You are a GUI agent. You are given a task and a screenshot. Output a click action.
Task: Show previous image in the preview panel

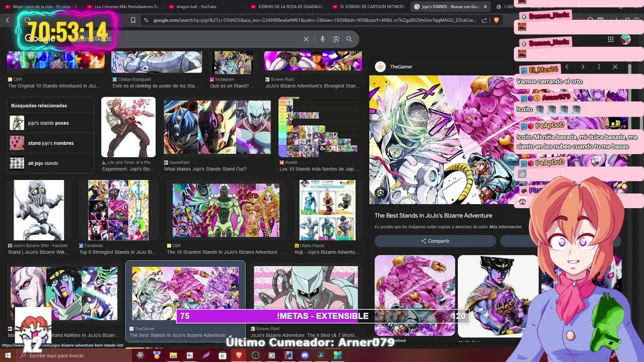[567, 66]
